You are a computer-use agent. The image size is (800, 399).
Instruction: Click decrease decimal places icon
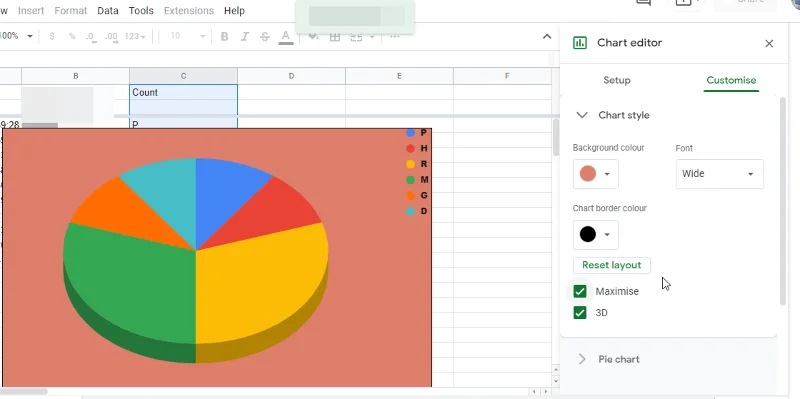91,37
